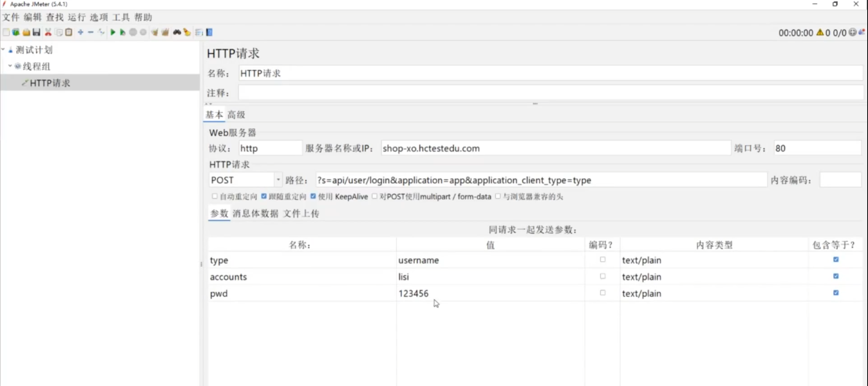Switch to the 消息体数据 tab

(x=256, y=214)
